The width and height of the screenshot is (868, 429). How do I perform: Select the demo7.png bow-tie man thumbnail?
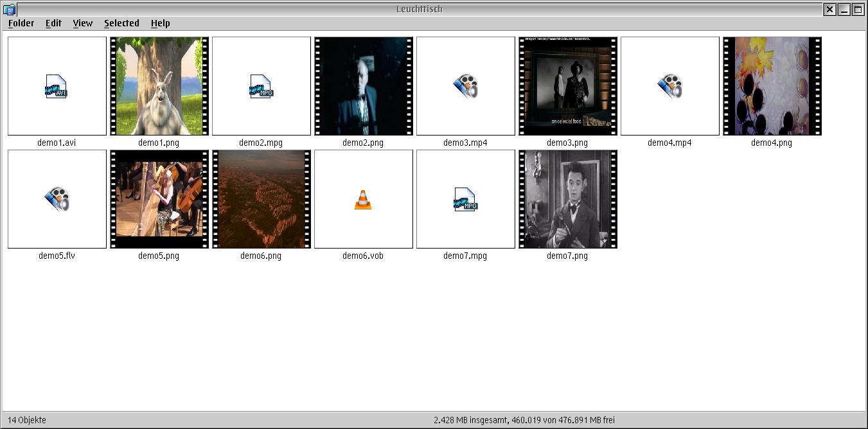(567, 199)
